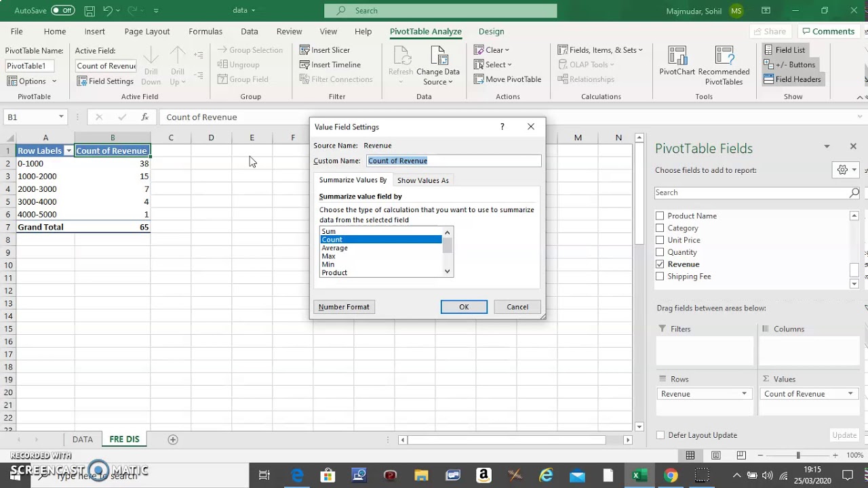868x488 pixels.
Task: Click the ribbon display options icon
Action: (766, 10)
